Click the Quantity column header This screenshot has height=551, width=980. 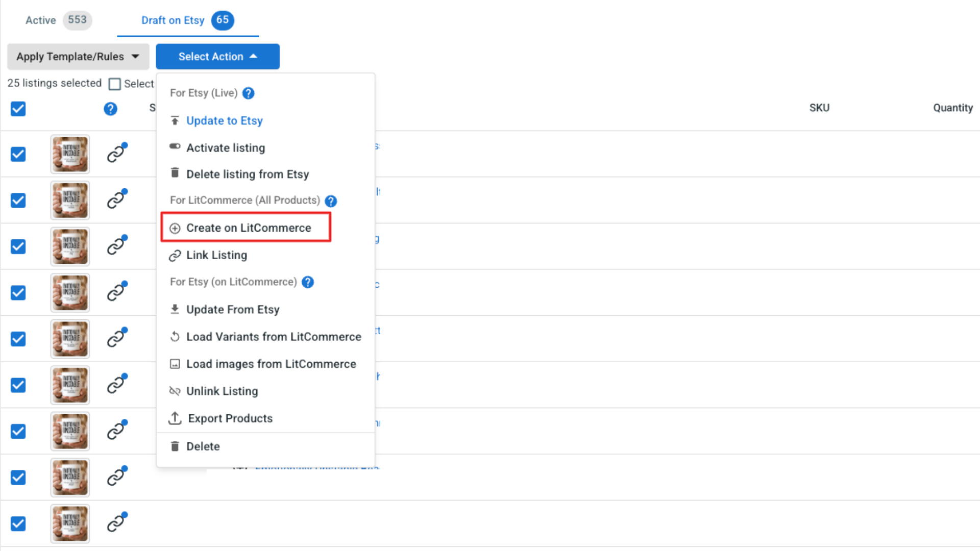tap(953, 108)
